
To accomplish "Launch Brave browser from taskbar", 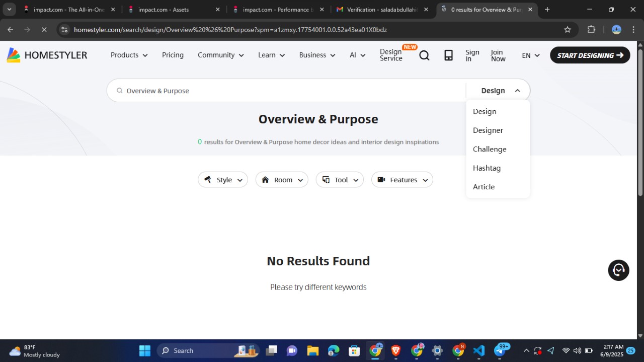I will pyautogui.click(x=395, y=350).
